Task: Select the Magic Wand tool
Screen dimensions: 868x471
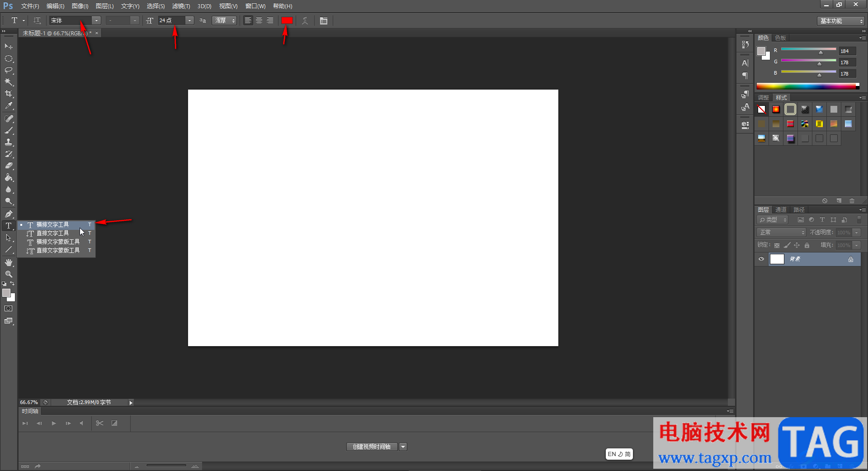Action: [x=9, y=82]
